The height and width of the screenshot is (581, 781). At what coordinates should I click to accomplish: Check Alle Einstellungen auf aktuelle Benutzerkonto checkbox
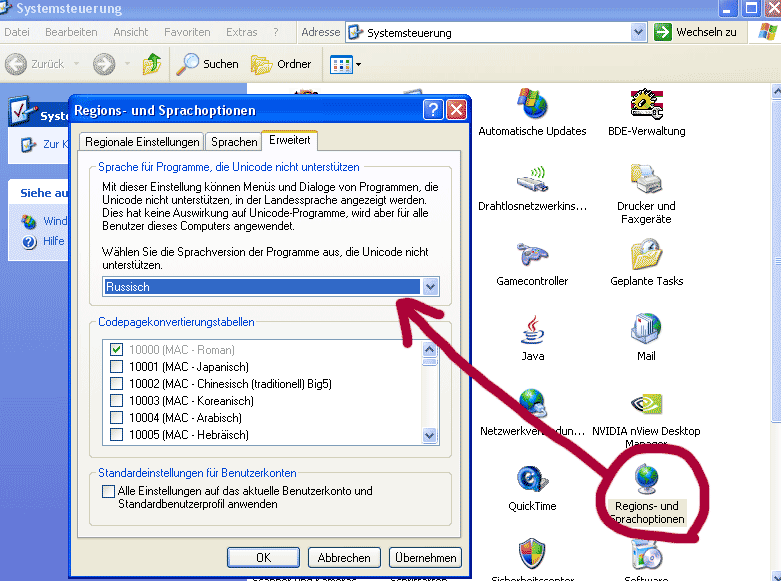coord(108,491)
